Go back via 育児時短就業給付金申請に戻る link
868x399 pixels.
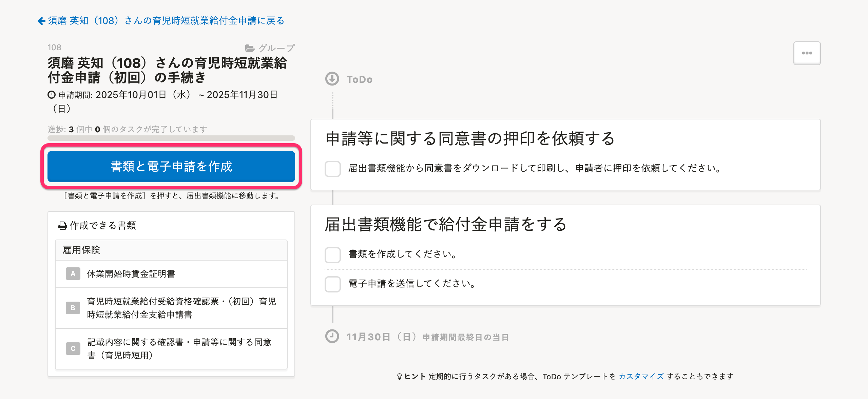coord(166,21)
